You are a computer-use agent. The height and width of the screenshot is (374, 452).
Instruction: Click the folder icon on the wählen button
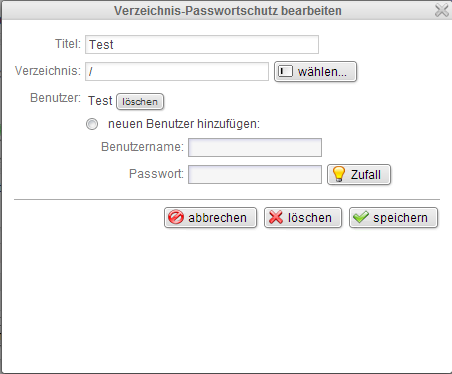(x=286, y=71)
